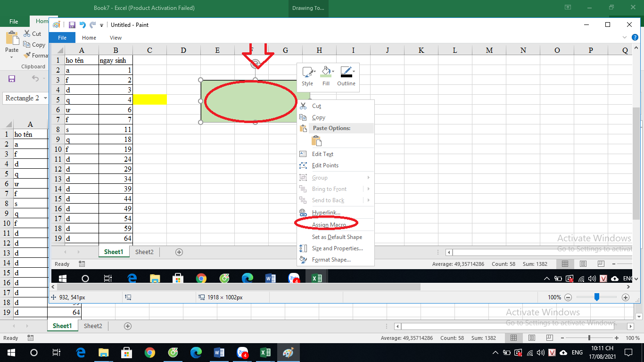Viewport: 644px width, 362px height.
Task: Click Paint's vertical scrollbar thumb
Action: pos(636,163)
